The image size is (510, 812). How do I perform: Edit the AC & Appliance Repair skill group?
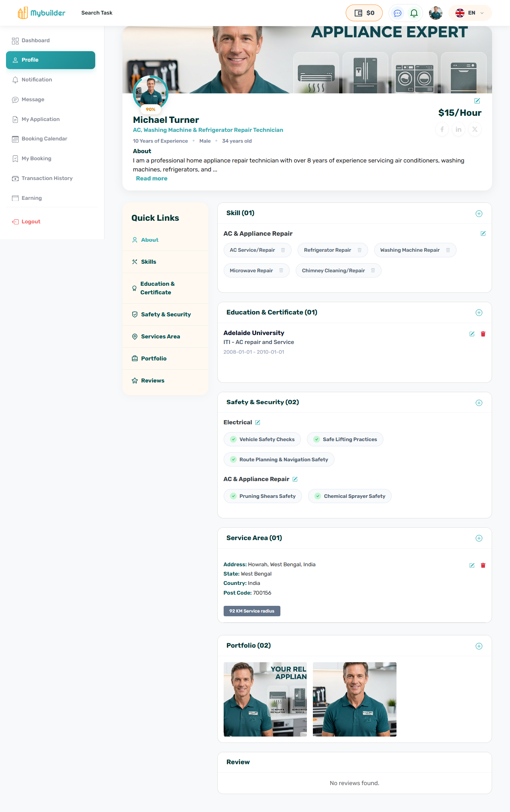[x=483, y=233]
